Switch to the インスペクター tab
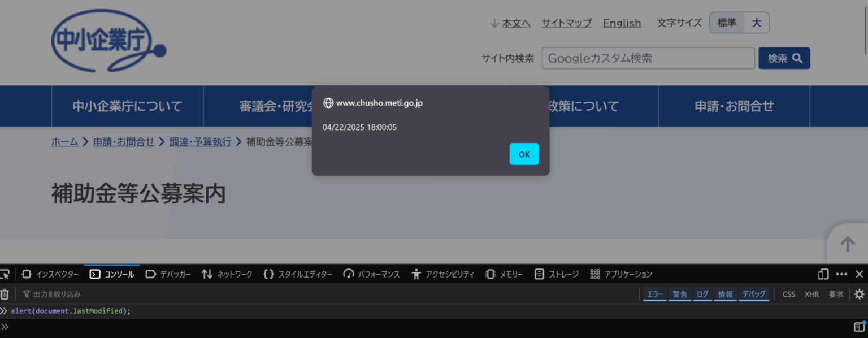868x338 pixels. (57, 274)
